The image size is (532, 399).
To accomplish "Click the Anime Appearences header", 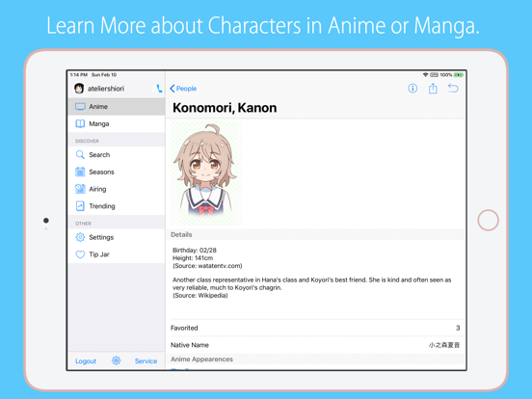I will tap(316, 359).
